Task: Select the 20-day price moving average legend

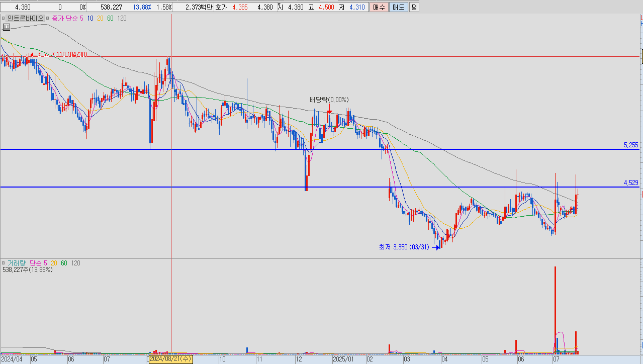Action: pos(100,18)
